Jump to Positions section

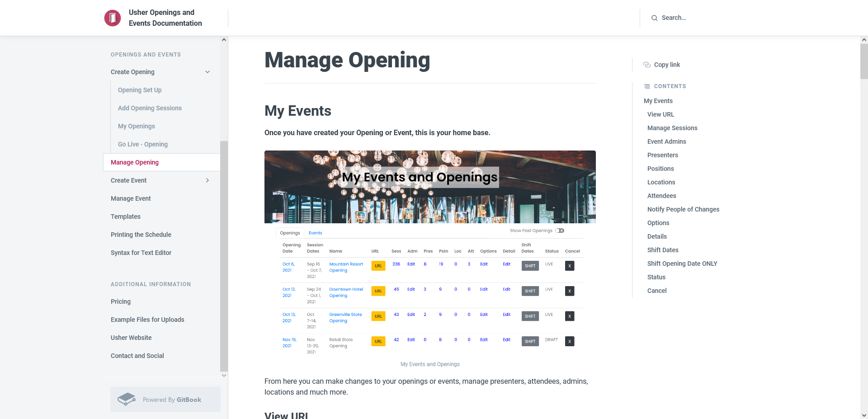tap(660, 169)
